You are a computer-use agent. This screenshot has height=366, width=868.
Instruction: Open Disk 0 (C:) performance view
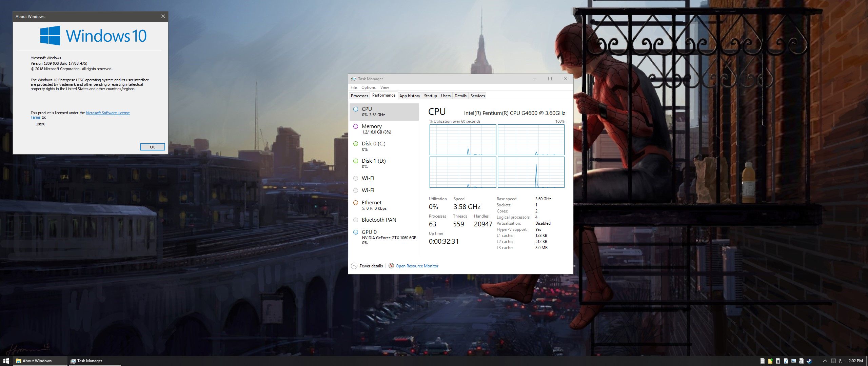click(384, 146)
